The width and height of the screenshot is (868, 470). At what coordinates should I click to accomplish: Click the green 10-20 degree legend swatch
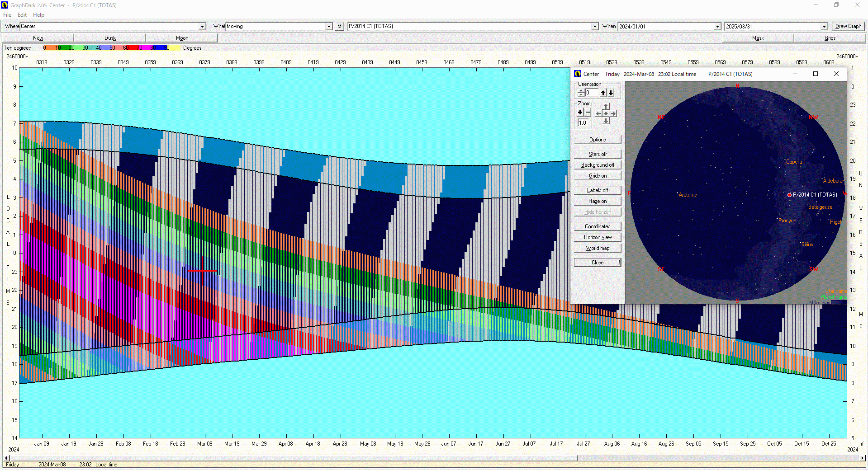click(64, 47)
